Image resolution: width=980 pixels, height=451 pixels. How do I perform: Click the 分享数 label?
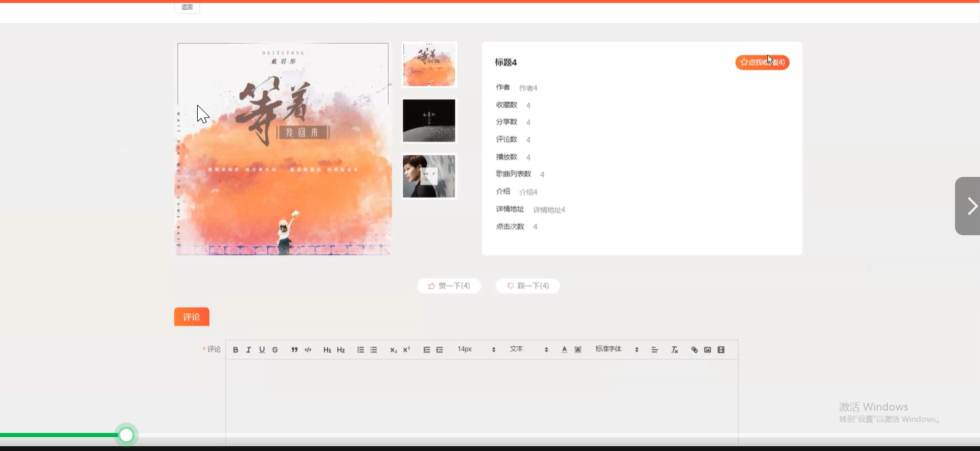pos(507,122)
